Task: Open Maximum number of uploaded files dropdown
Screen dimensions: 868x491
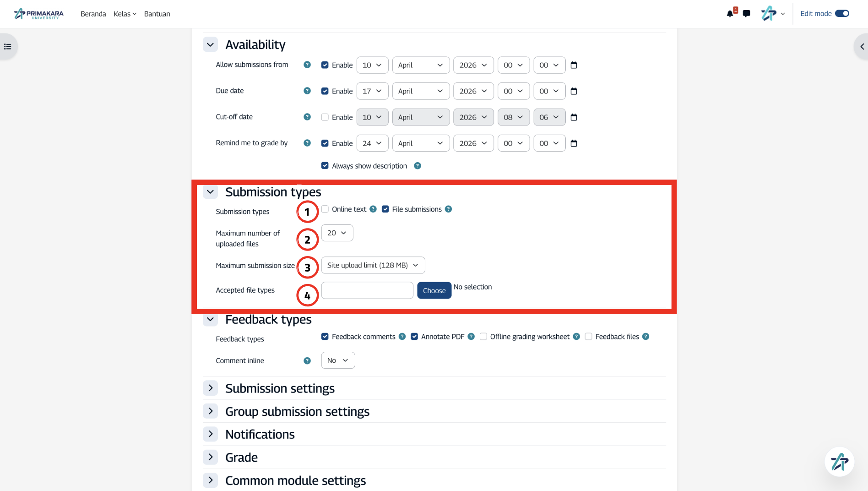Action: [x=337, y=233]
